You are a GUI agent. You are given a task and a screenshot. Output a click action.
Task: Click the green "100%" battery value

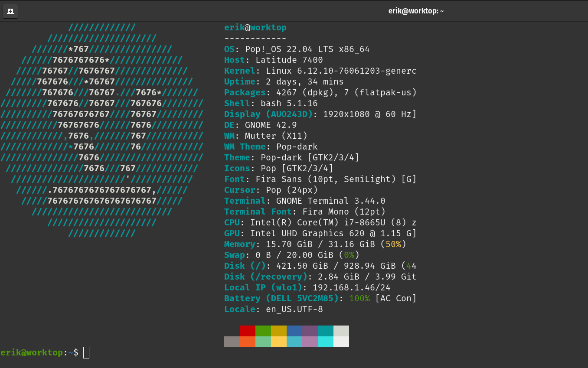(x=359, y=299)
